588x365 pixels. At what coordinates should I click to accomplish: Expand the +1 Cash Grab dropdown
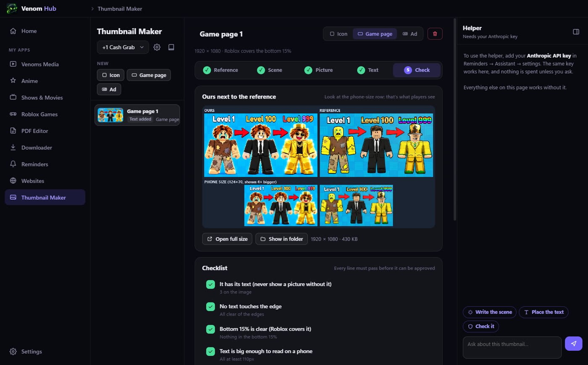pos(123,47)
